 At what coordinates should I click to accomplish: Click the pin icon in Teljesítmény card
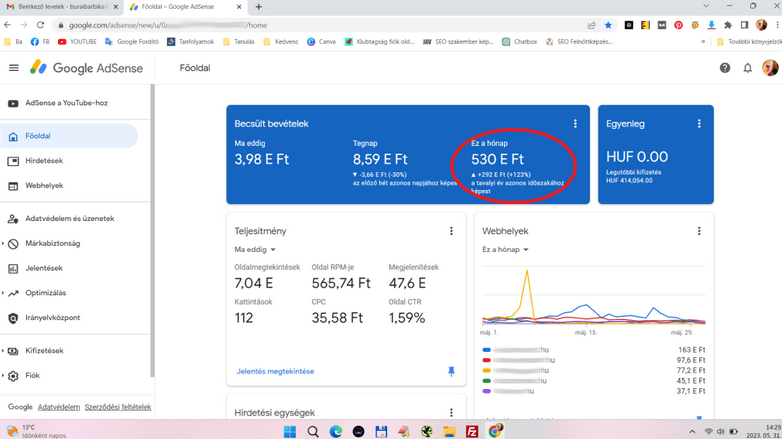451,371
